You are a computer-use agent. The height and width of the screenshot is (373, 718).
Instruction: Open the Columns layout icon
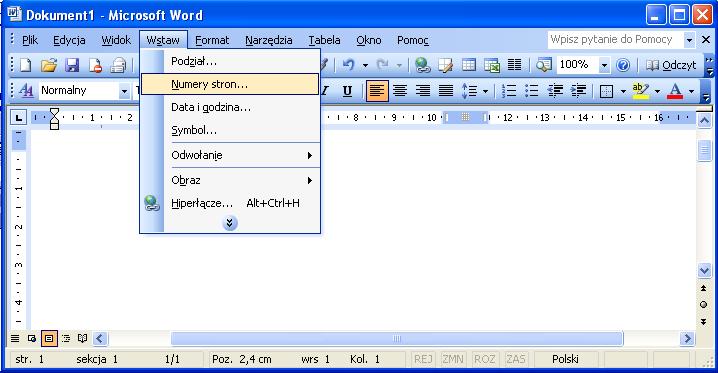pos(515,65)
